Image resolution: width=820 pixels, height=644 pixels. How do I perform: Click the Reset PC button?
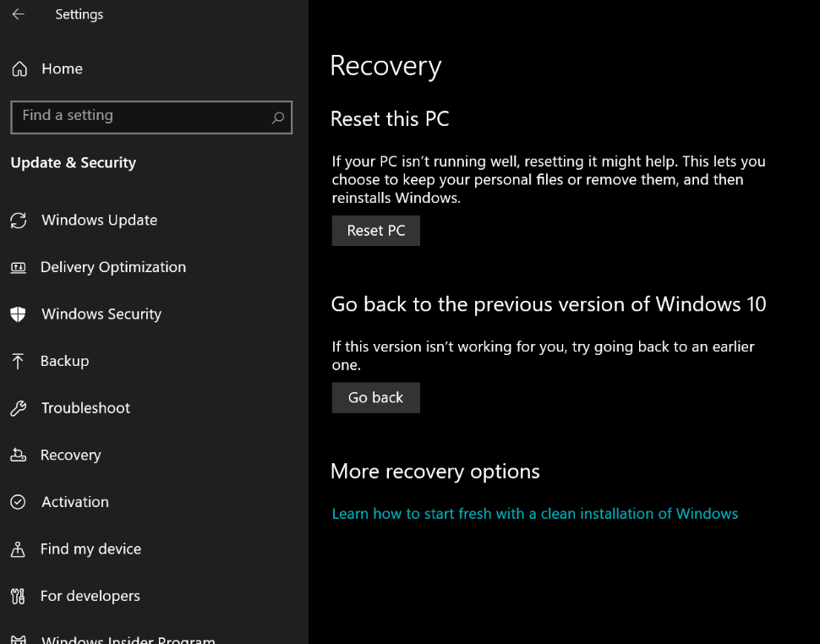point(375,231)
